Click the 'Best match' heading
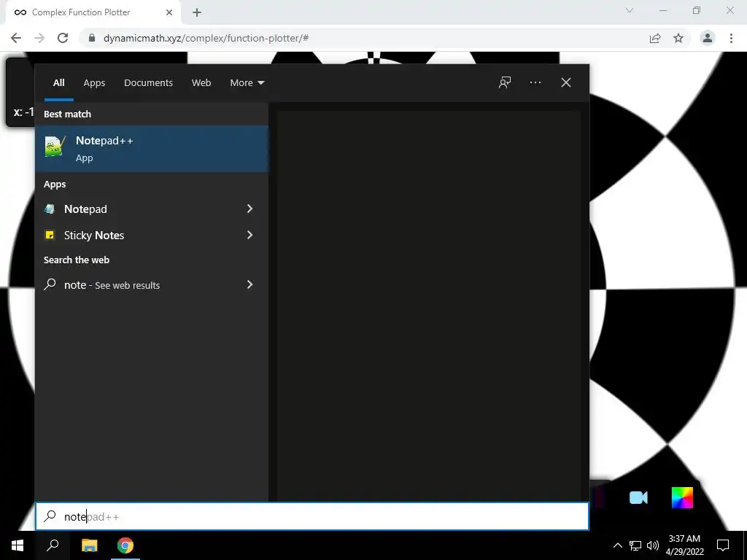Viewport: 747px width, 560px height. coord(67,114)
